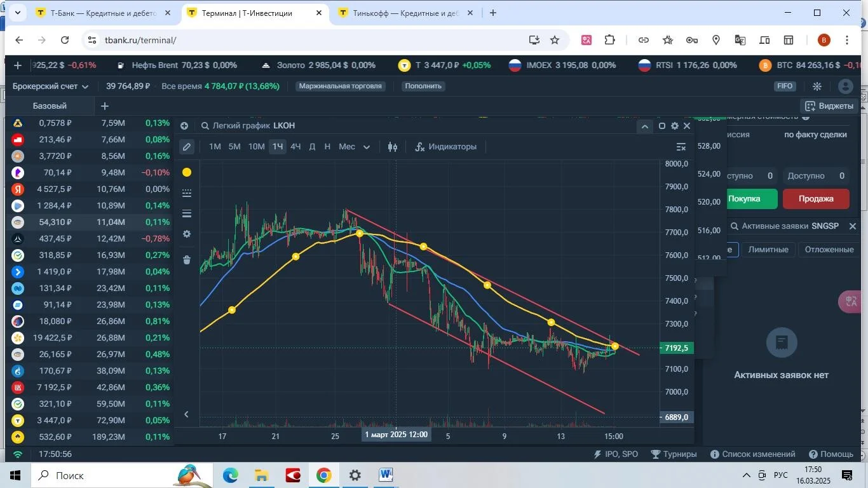This screenshot has width=868, height=488.
Task: Toggle the theme with the snowflake icon
Action: 817,86
